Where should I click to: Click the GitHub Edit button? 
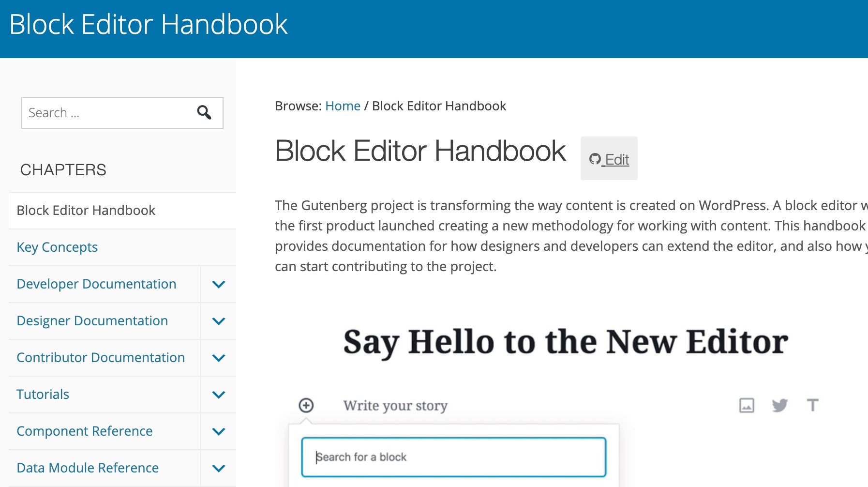(609, 159)
